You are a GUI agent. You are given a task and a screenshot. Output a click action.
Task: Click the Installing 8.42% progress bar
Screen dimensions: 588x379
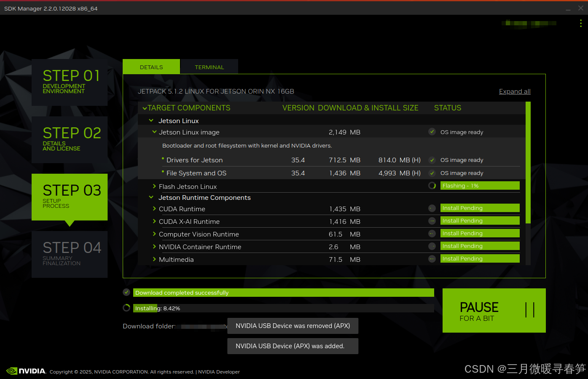[x=284, y=308]
